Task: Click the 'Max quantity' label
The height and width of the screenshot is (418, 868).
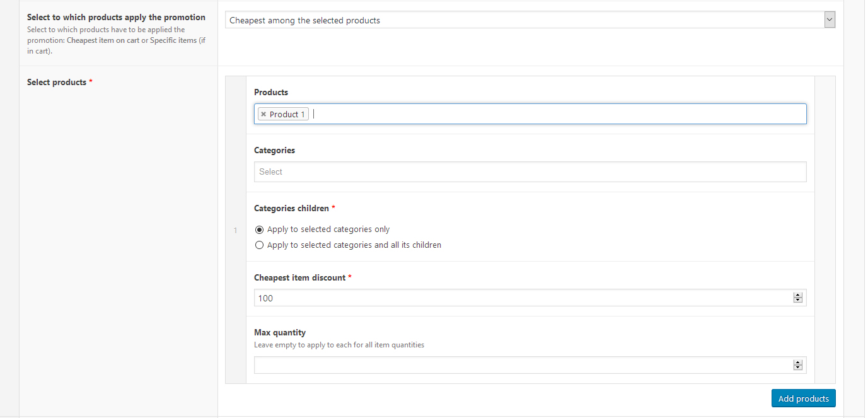Action: pos(280,333)
